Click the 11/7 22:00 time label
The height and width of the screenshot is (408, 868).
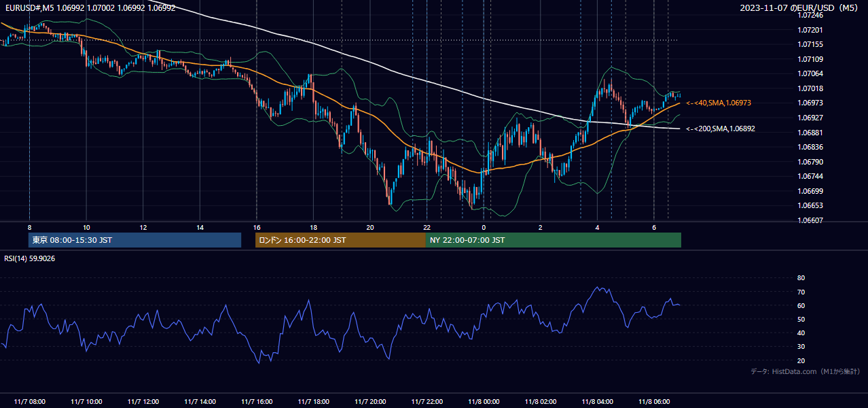coord(427,402)
